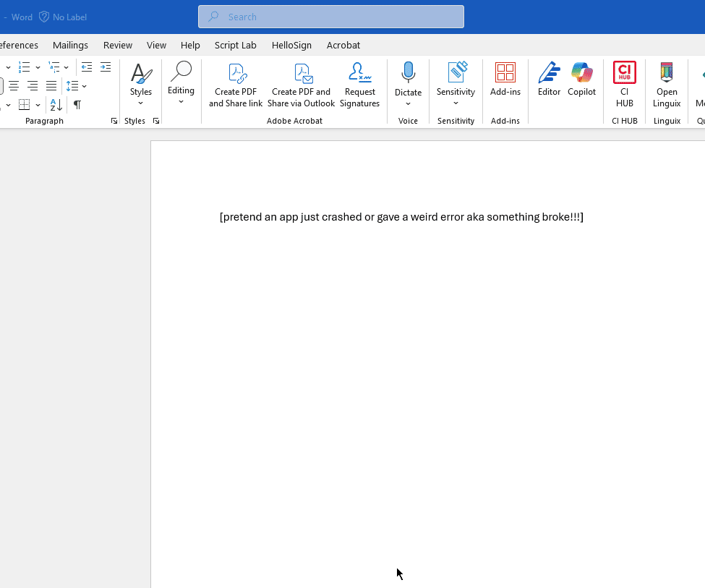The image size is (705, 588).
Task: Click the 'No Label' text in title bar
Action: 69,17
